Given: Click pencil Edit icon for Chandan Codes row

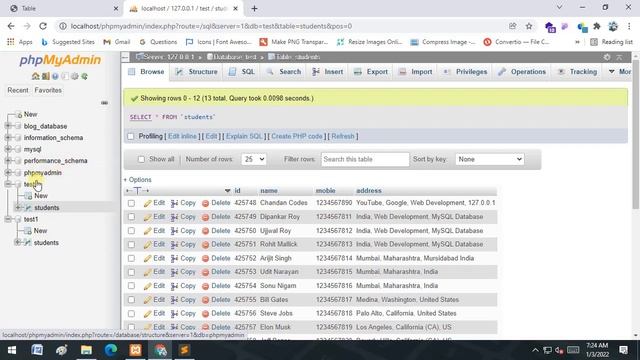Looking at the screenshot, I should (147, 203).
